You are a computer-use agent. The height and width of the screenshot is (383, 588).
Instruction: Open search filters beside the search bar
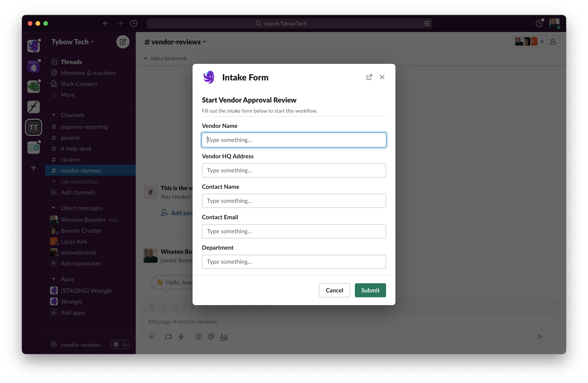pyautogui.click(x=426, y=23)
